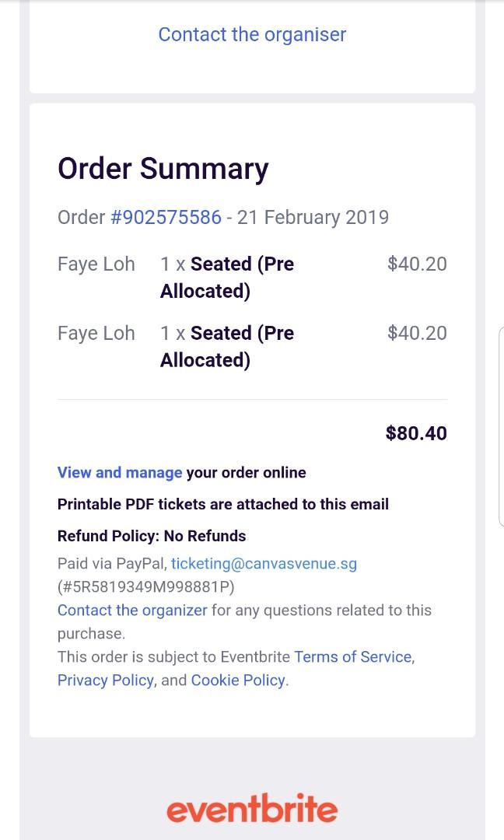The image size is (504, 840).
Task: Select the PayPal transaction ID #5R5819349M998881P
Action: 146,587
